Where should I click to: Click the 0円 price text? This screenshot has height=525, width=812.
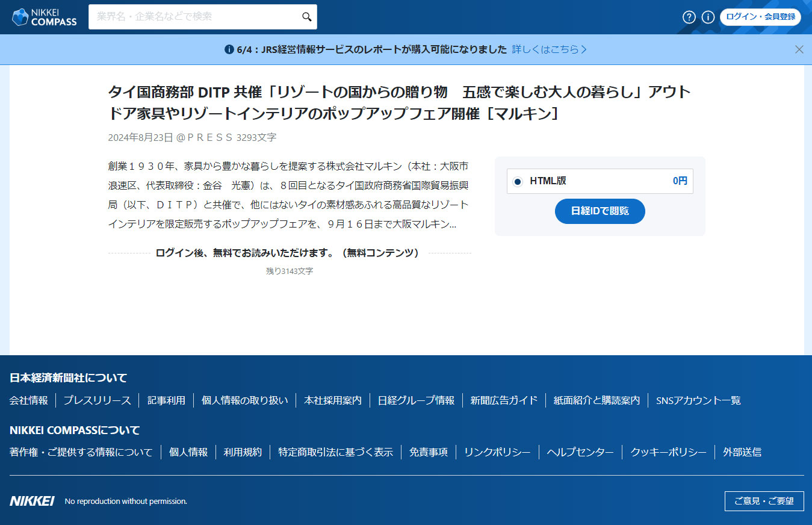coord(680,181)
